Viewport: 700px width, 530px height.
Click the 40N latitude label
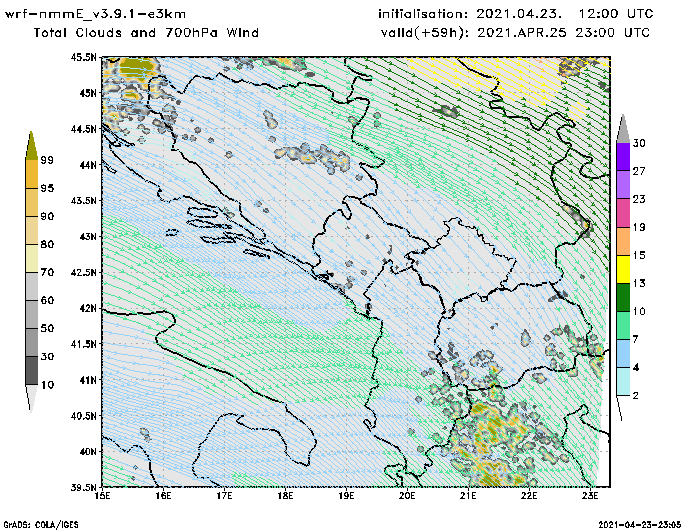point(88,451)
